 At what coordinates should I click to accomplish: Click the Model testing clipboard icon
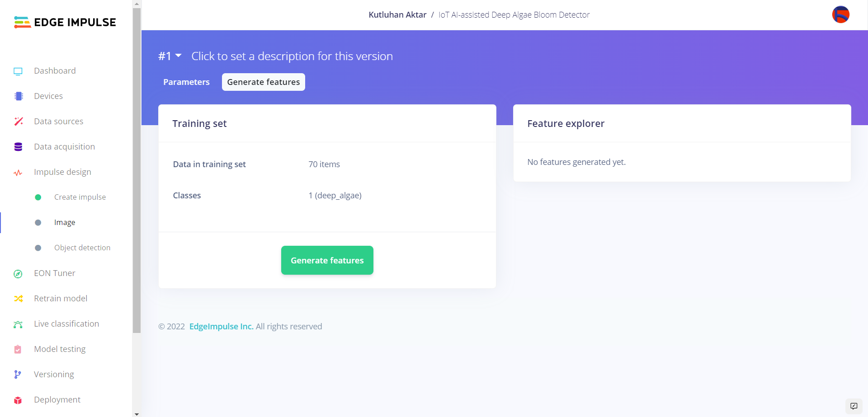18,349
